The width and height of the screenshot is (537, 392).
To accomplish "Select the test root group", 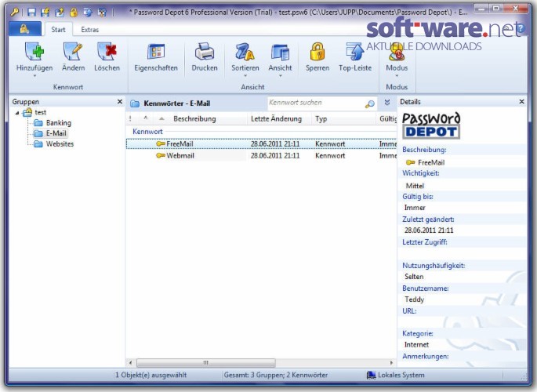I will pos(40,112).
